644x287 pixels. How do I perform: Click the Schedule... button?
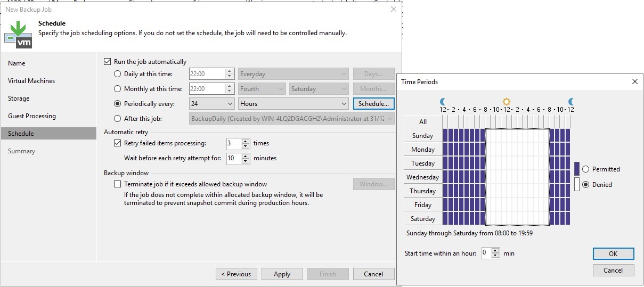point(373,104)
